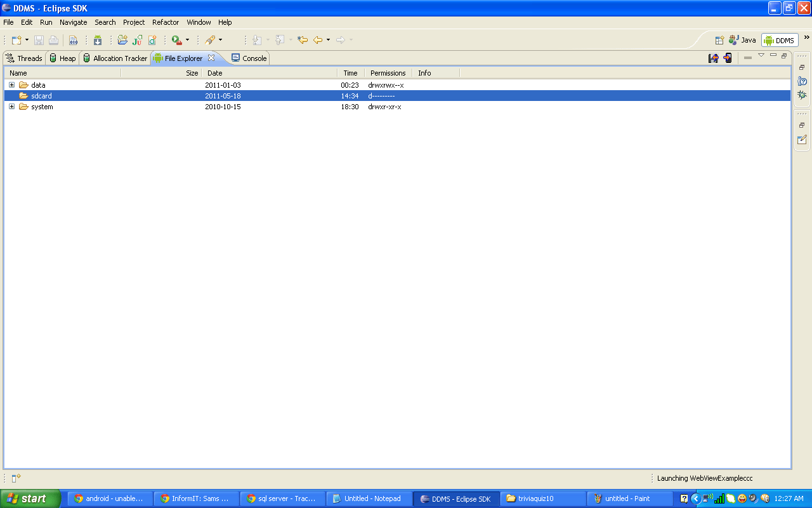
Task: Open the New wizard dropdown arrow
Action: coord(27,40)
